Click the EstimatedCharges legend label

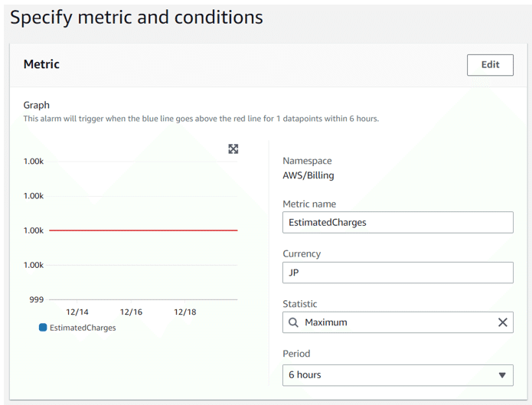83,328
